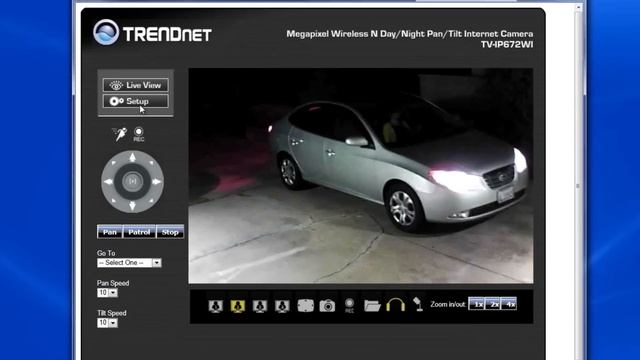Open the Pan Speed dropdown
This screenshot has height=360, width=640.
pyautogui.click(x=107, y=293)
